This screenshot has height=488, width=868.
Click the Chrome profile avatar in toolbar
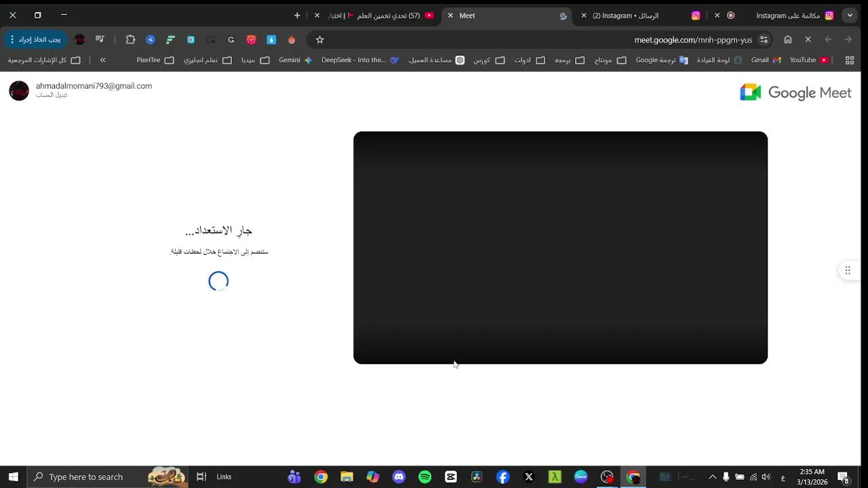pos(80,39)
